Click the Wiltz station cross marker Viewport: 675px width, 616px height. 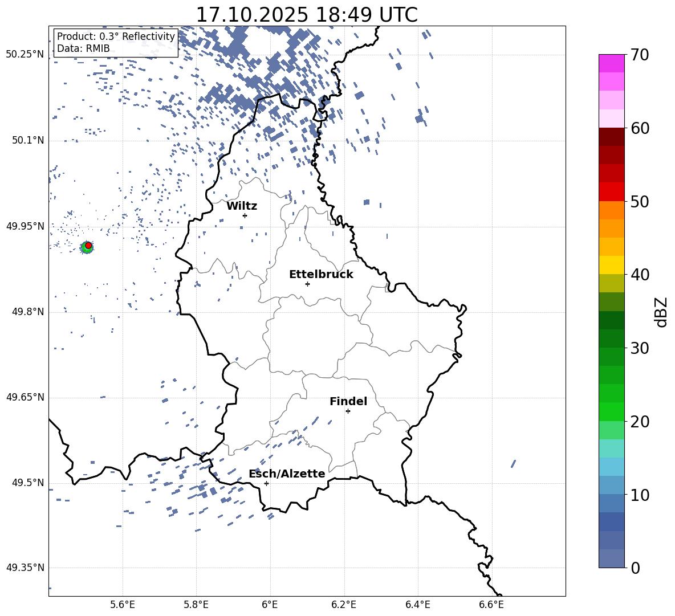click(245, 215)
